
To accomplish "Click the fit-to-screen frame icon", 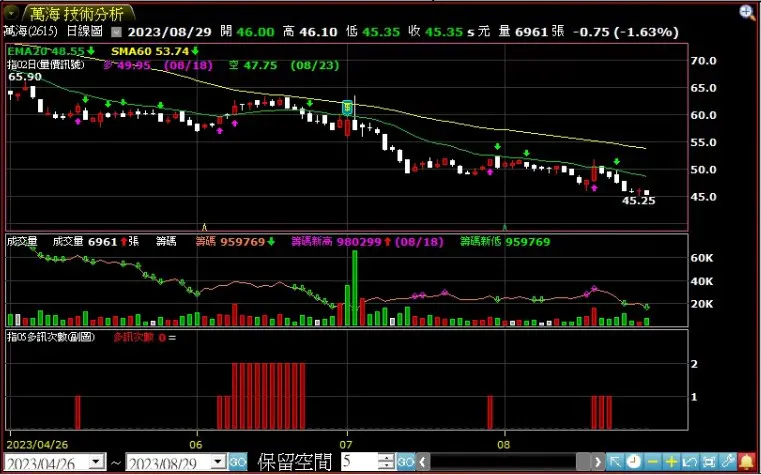I will coord(710,461).
